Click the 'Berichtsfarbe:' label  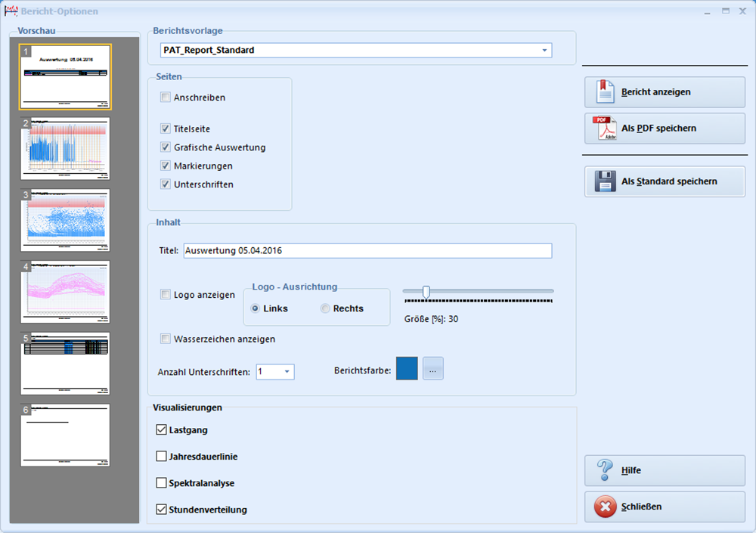[x=363, y=370]
